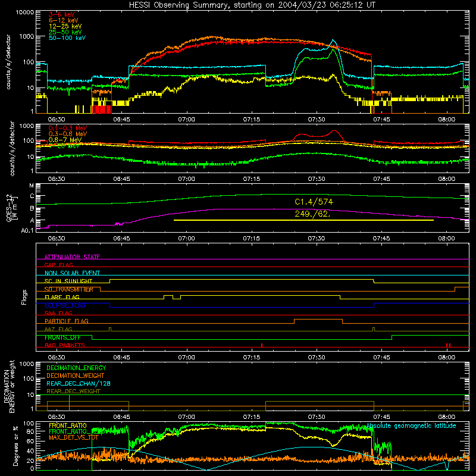
Task: Select the AAZ_FLAG label
Action: (58, 329)
